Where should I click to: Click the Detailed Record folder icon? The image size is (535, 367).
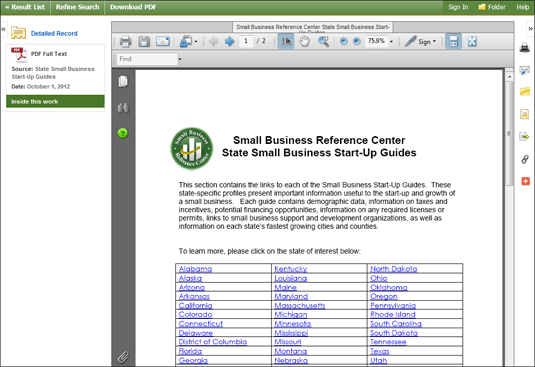18,33
